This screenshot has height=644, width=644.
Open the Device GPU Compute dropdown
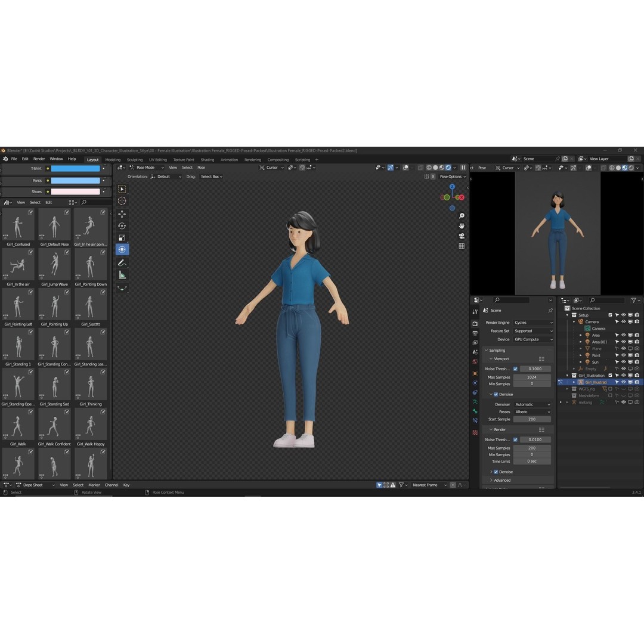pyautogui.click(x=533, y=339)
